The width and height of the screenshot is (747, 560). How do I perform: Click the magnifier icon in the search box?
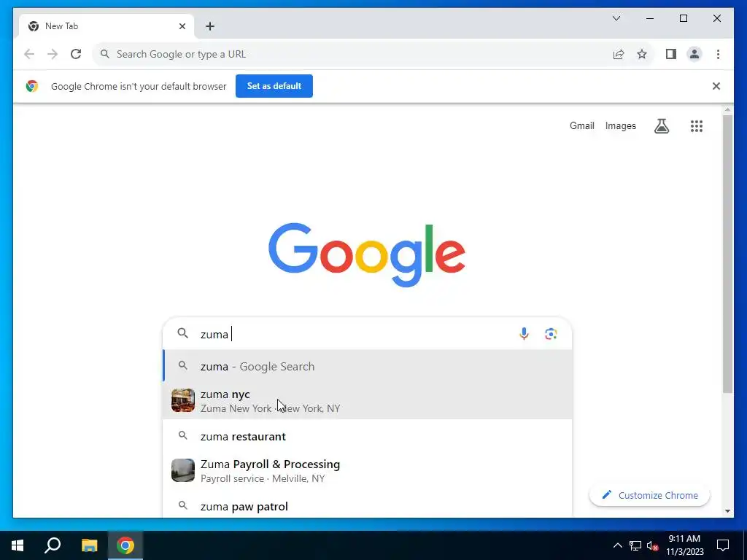coord(183,333)
